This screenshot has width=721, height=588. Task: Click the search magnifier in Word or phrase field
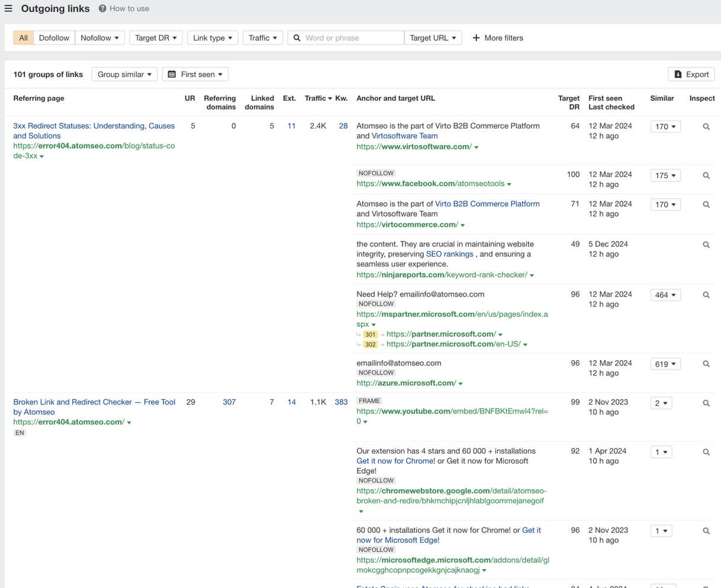click(x=297, y=38)
